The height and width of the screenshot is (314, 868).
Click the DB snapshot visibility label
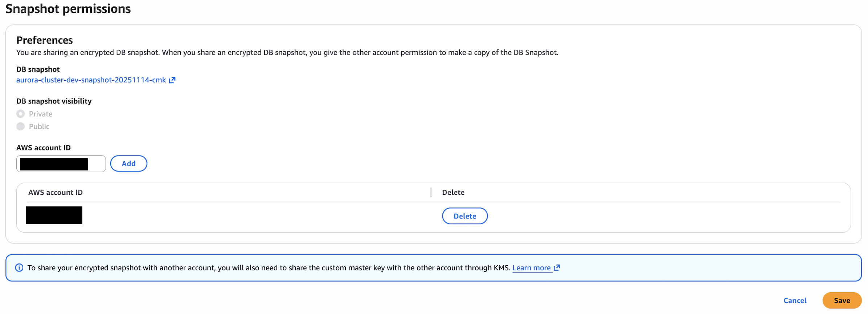[x=54, y=101]
